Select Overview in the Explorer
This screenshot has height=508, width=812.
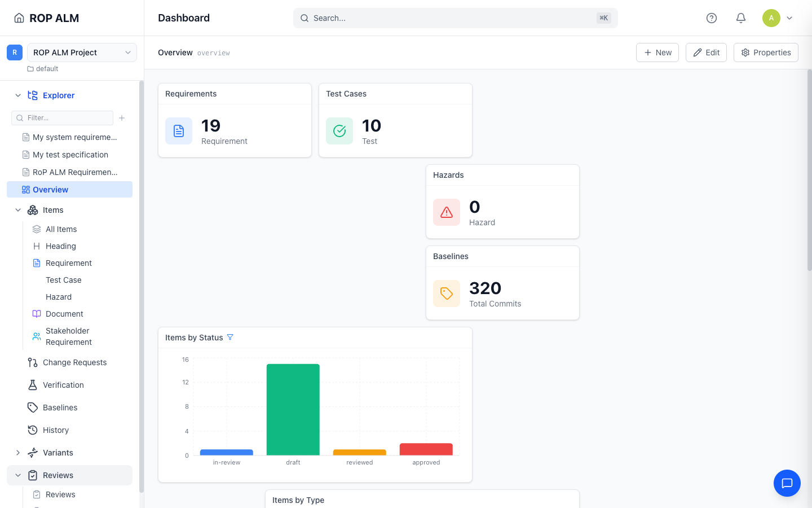coord(70,190)
